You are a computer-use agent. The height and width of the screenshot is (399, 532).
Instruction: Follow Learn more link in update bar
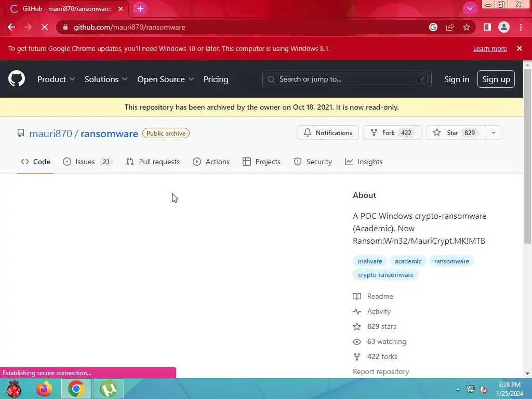tap(490, 48)
